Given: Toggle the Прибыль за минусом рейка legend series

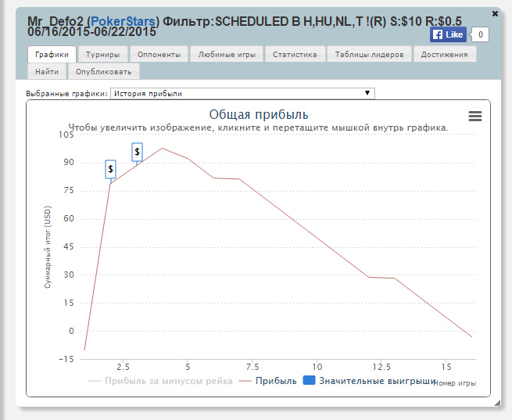Looking at the screenshot, I should pos(160,381).
